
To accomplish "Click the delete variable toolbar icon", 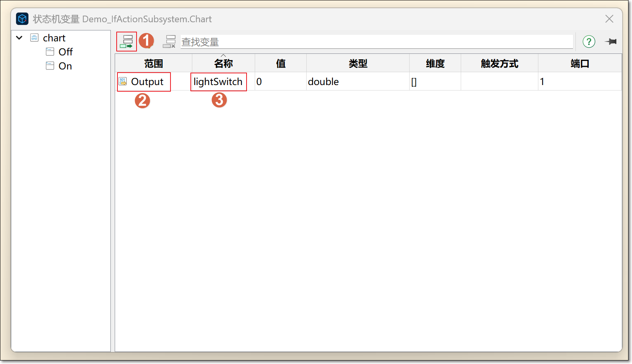I will tap(169, 41).
